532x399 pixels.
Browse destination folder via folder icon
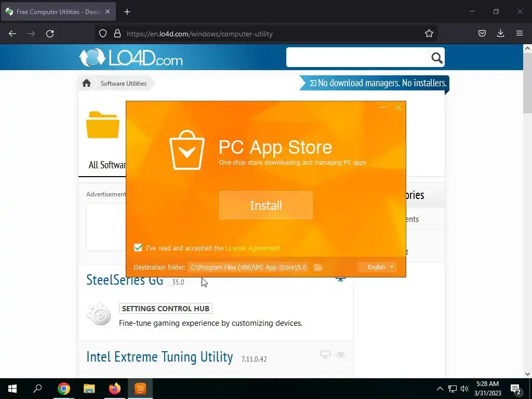point(318,268)
